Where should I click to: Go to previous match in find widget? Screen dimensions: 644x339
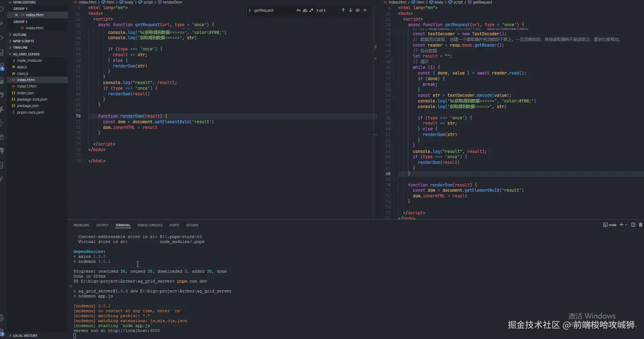(343, 10)
